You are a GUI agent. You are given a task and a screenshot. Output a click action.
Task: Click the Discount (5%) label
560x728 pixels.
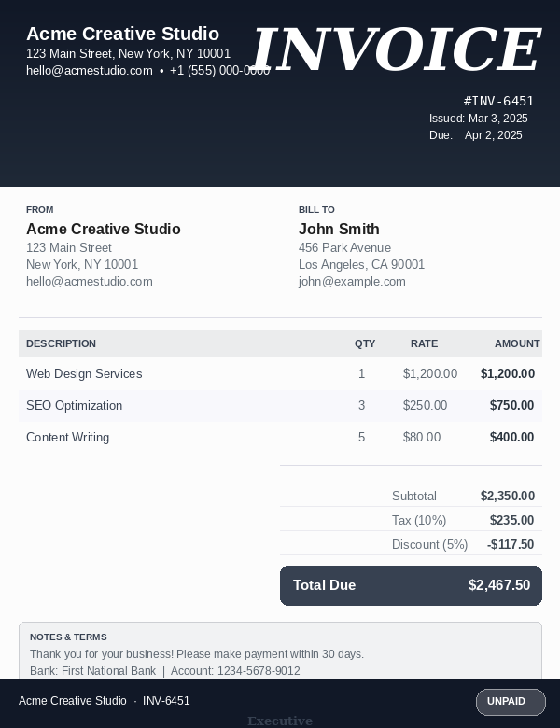pyautogui.click(x=429, y=544)
